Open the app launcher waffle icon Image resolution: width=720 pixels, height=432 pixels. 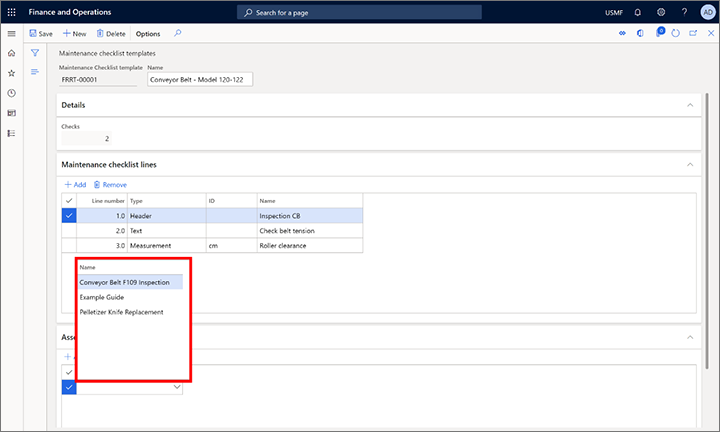click(11, 11)
